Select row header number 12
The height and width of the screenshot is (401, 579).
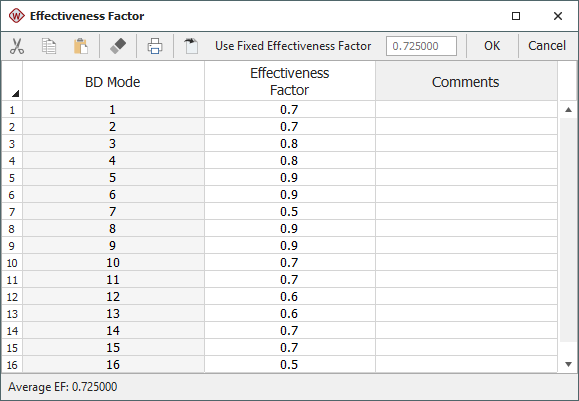(x=12, y=297)
